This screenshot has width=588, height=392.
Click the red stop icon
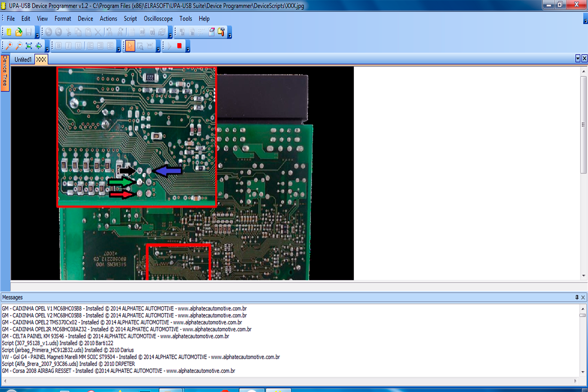click(180, 45)
